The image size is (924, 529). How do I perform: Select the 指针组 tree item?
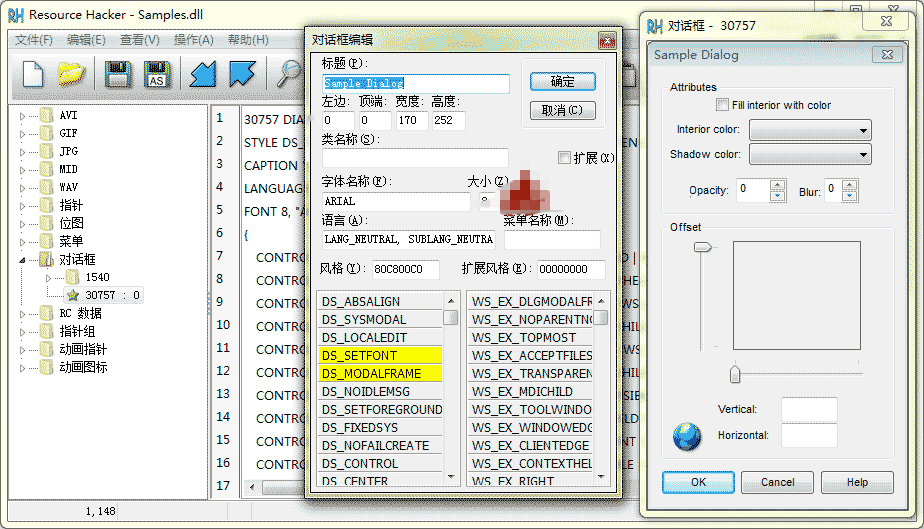(x=77, y=332)
